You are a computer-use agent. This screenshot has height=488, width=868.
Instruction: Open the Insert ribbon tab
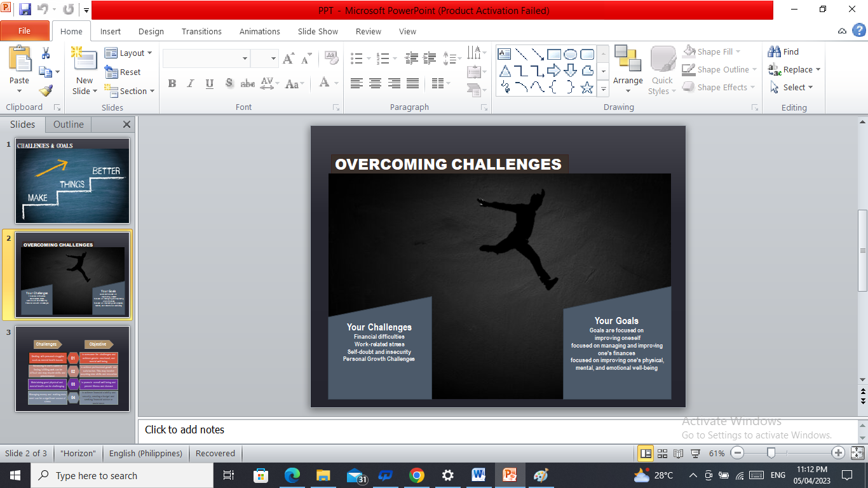(x=111, y=31)
